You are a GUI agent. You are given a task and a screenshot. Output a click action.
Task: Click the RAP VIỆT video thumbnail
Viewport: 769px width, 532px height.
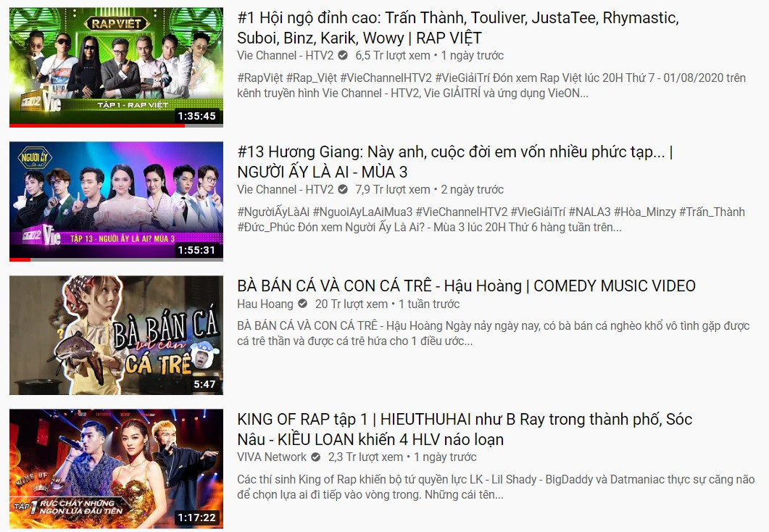[x=116, y=64]
